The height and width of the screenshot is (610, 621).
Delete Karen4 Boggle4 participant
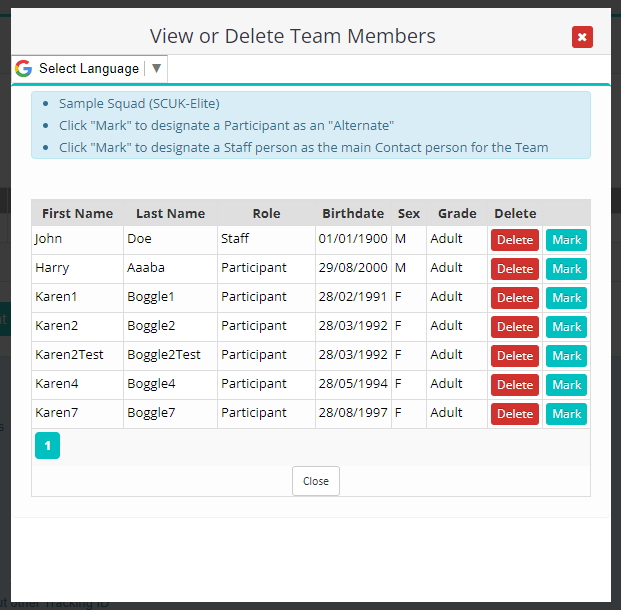coord(514,385)
